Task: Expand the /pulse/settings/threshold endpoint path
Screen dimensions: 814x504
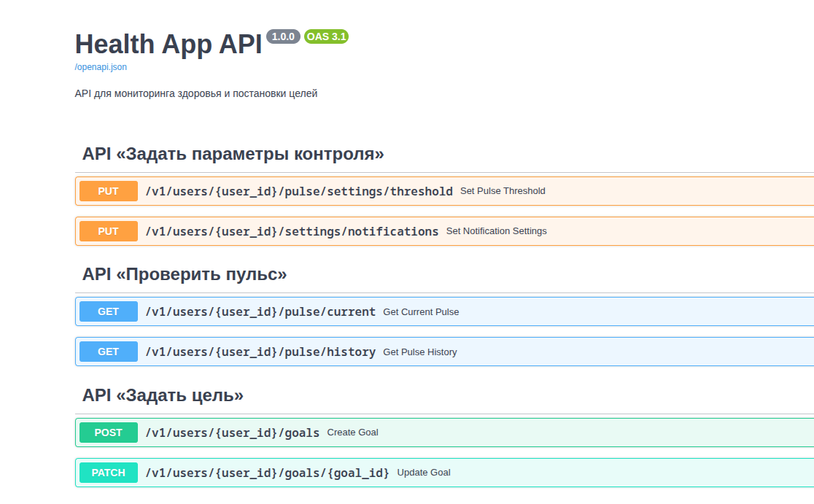Action: 299,191
